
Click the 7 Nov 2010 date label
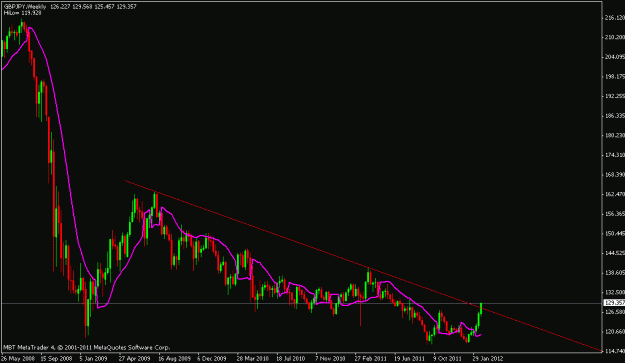(330, 358)
